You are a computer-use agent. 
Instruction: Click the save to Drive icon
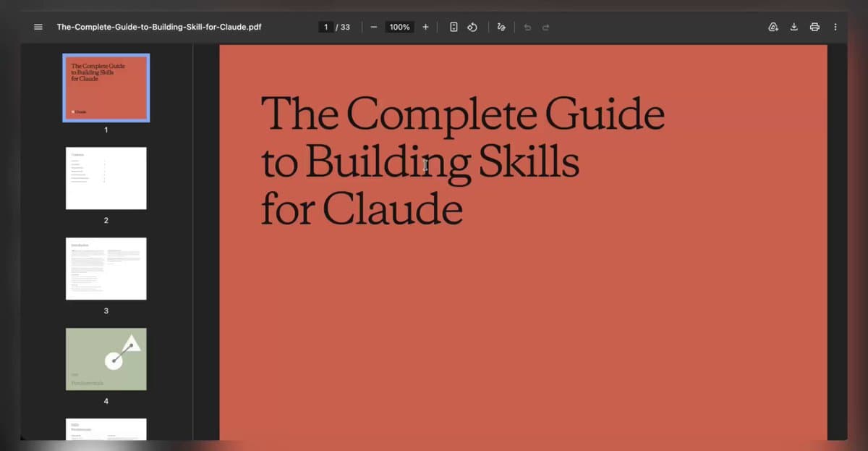click(773, 27)
